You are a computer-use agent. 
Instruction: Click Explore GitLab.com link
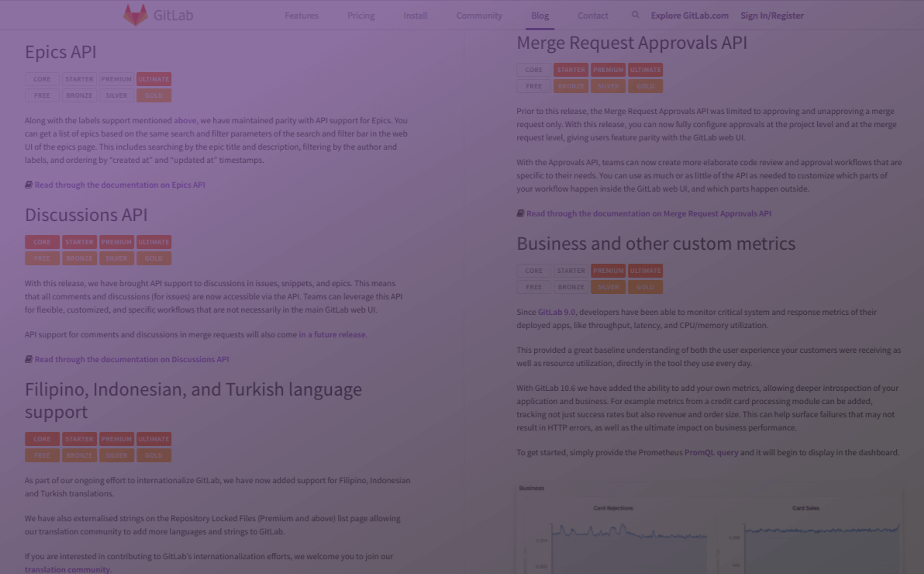(689, 16)
